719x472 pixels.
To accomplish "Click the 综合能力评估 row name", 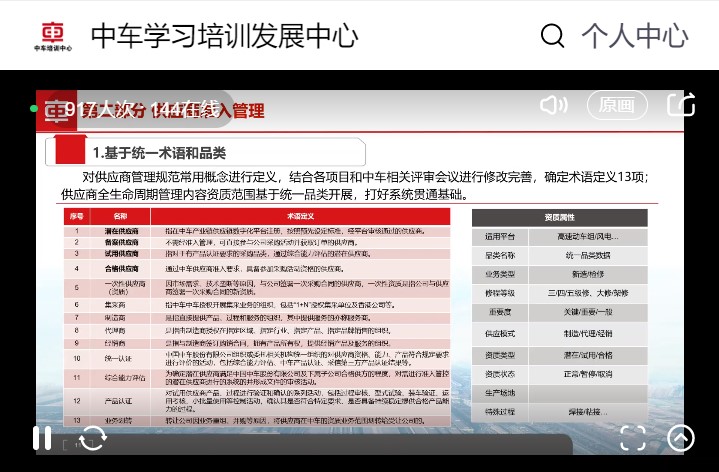I will coord(125,378).
